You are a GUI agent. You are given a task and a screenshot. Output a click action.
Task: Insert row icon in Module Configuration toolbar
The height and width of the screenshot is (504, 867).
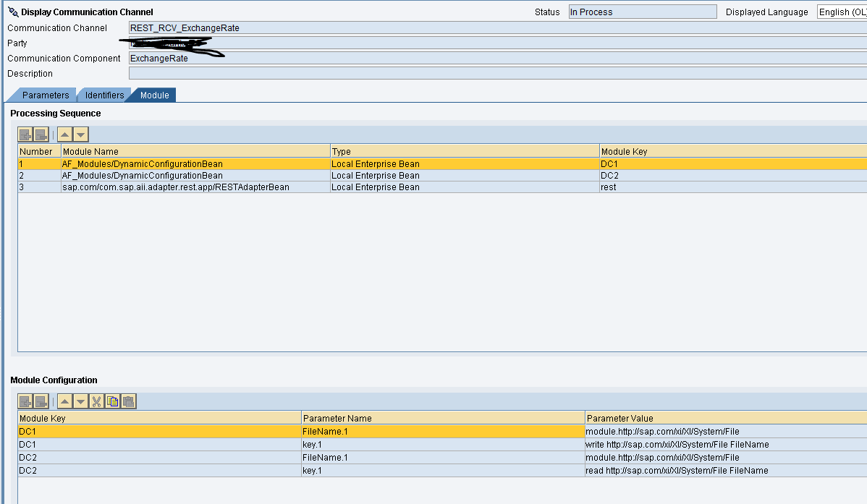(x=25, y=401)
